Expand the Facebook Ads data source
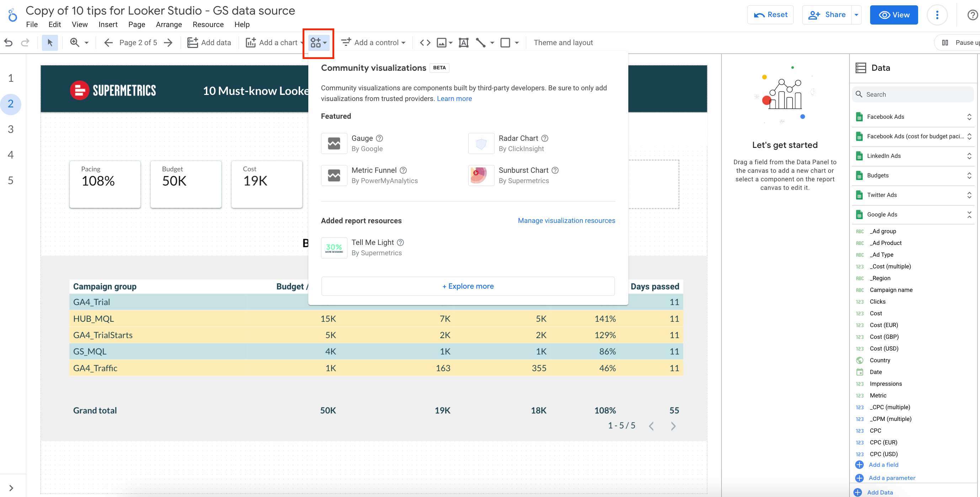This screenshot has width=980, height=497. pyautogui.click(x=969, y=117)
